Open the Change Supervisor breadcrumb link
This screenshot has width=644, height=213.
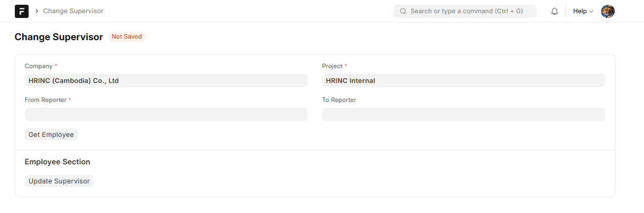73,11
